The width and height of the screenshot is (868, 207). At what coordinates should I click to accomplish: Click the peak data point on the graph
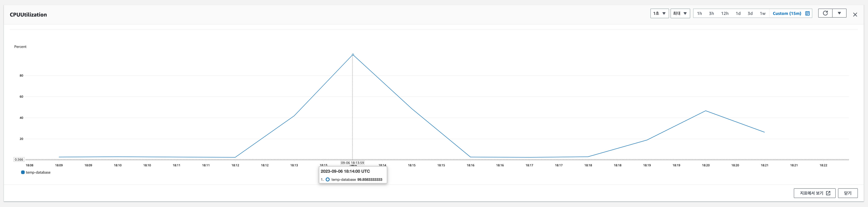click(353, 55)
